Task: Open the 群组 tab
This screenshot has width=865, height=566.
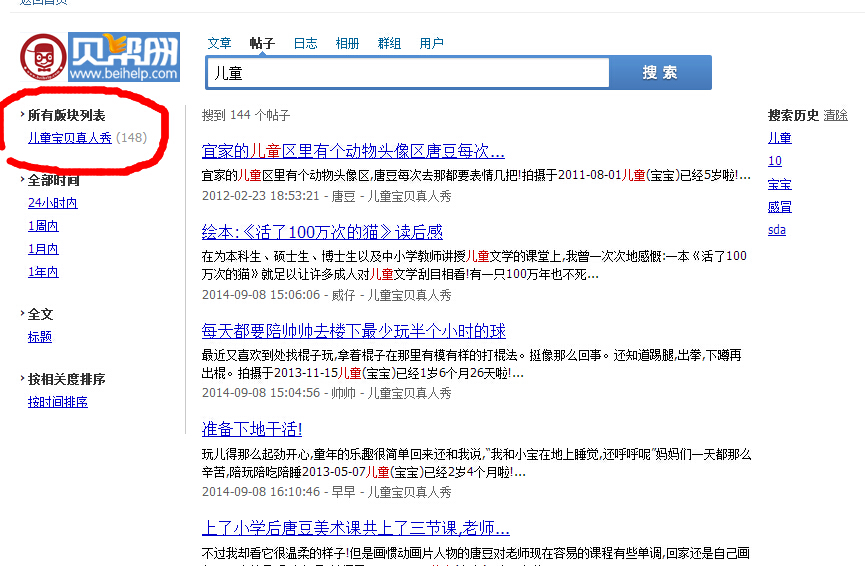Action: point(389,43)
